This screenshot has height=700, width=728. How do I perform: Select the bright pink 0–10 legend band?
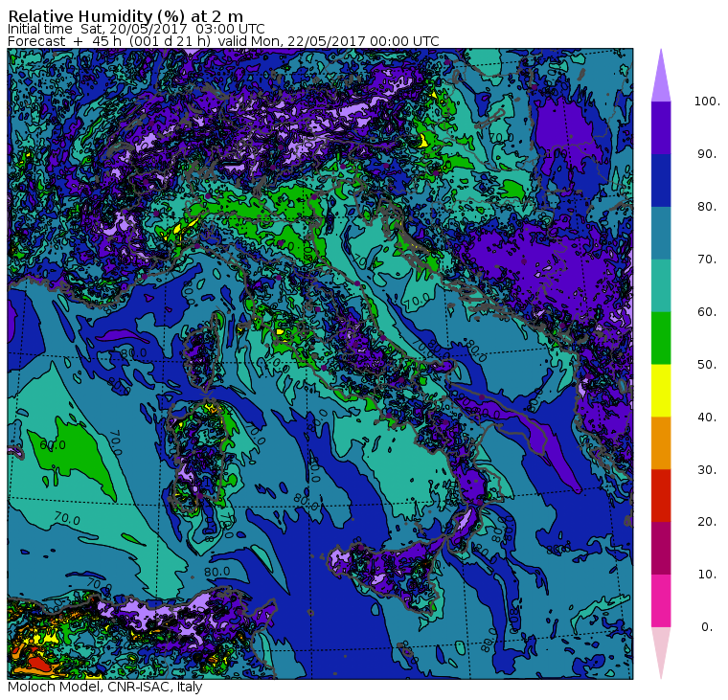661,601
